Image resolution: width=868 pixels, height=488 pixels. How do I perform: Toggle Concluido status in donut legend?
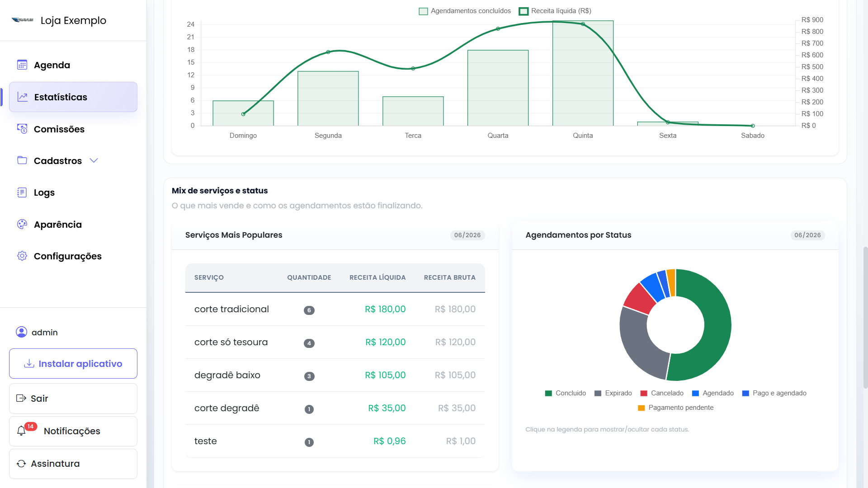click(x=566, y=393)
